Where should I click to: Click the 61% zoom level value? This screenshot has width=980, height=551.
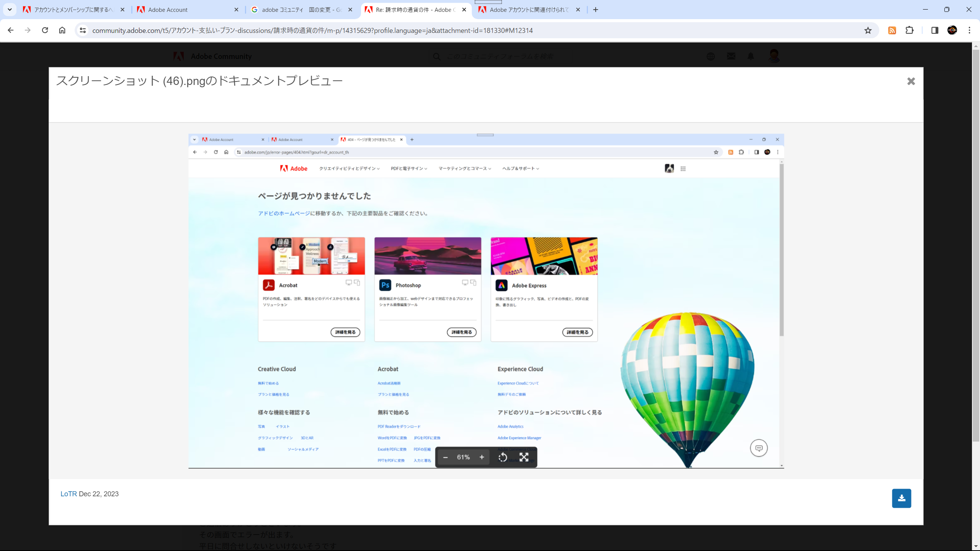463,457
